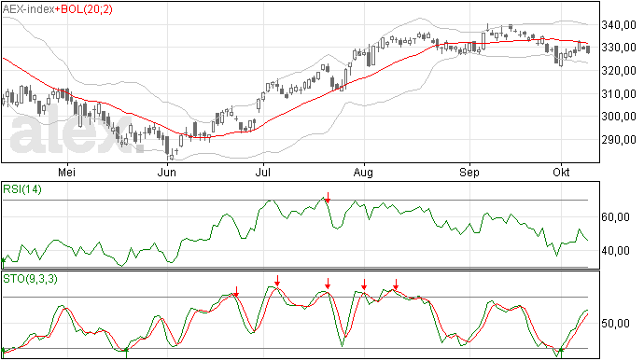Select the Jun month label
644x361 pixels.
167,172
